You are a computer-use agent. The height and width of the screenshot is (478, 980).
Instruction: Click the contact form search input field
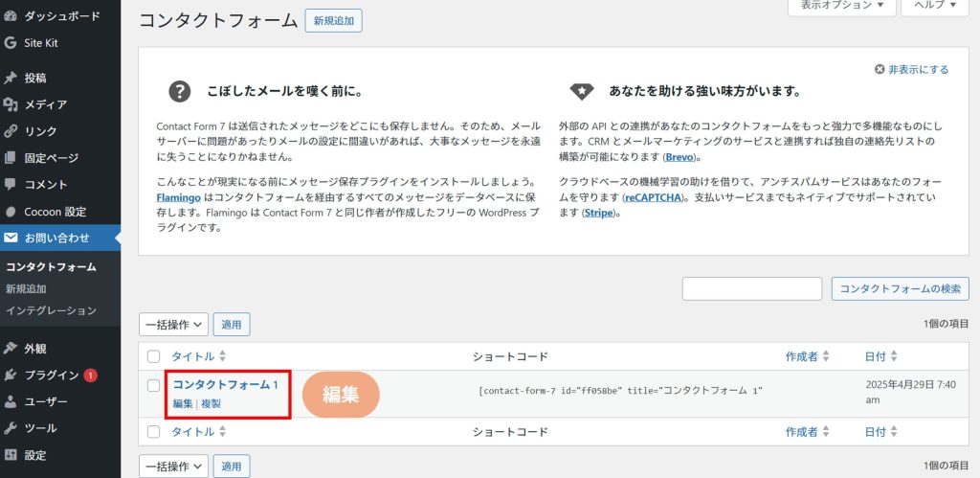coord(751,289)
